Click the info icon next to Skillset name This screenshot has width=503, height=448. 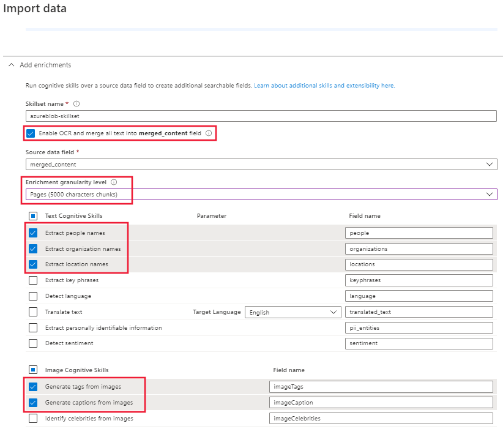coord(76,104)
